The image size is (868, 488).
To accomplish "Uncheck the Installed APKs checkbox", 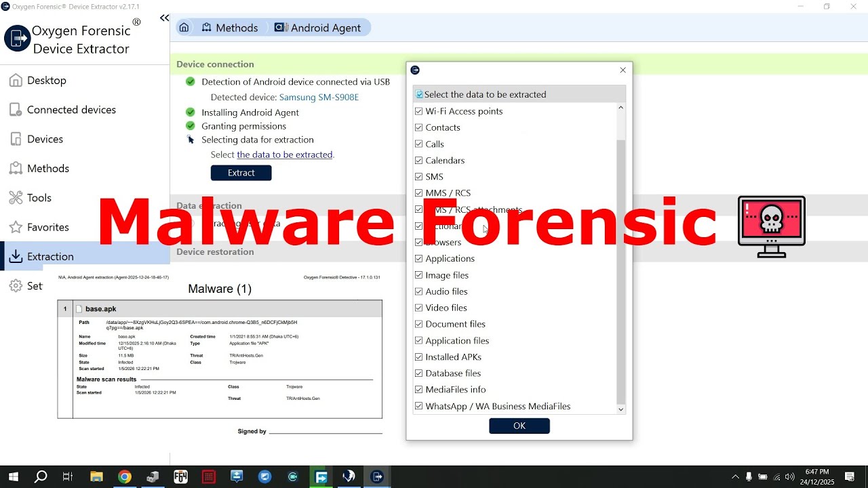I will pyautogui.click(x=419, y=357).
